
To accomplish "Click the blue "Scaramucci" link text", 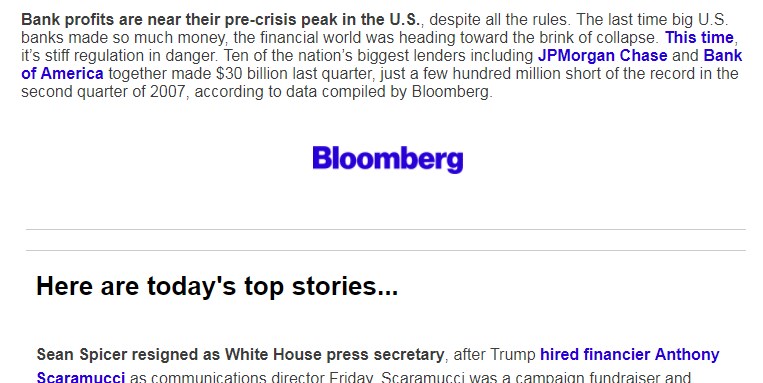I will [81, 377].
